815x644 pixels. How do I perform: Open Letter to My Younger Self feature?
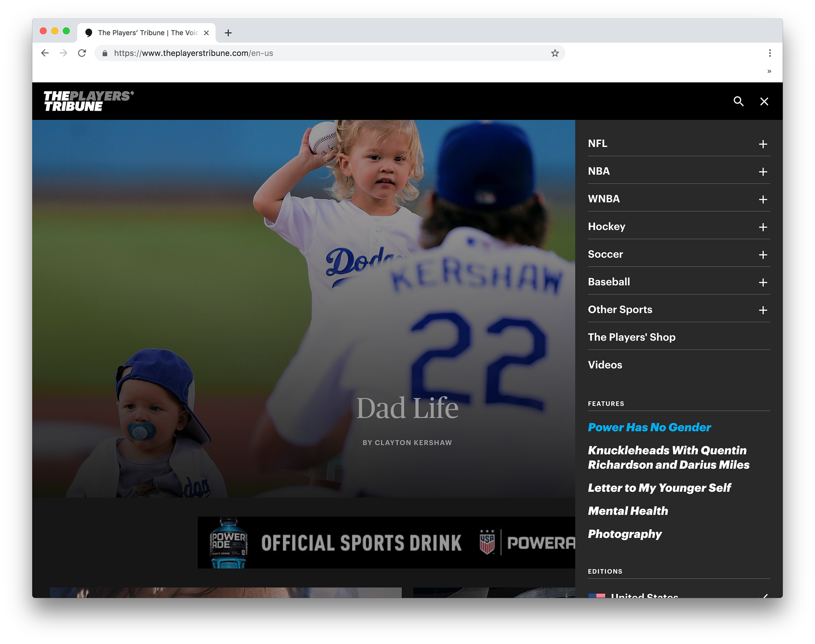[x=659, y=488]
